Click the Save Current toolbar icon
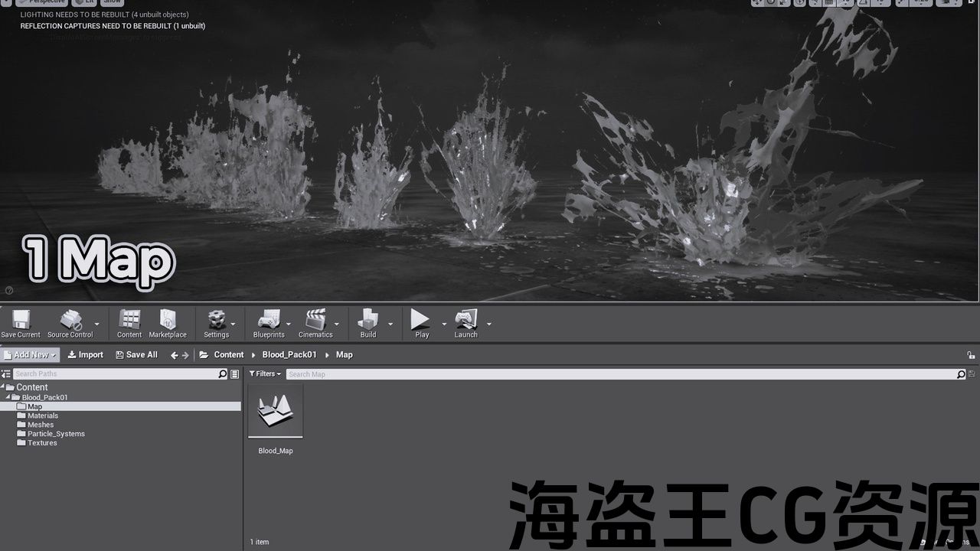Screen dimensions: 980x551 (21, 320)
